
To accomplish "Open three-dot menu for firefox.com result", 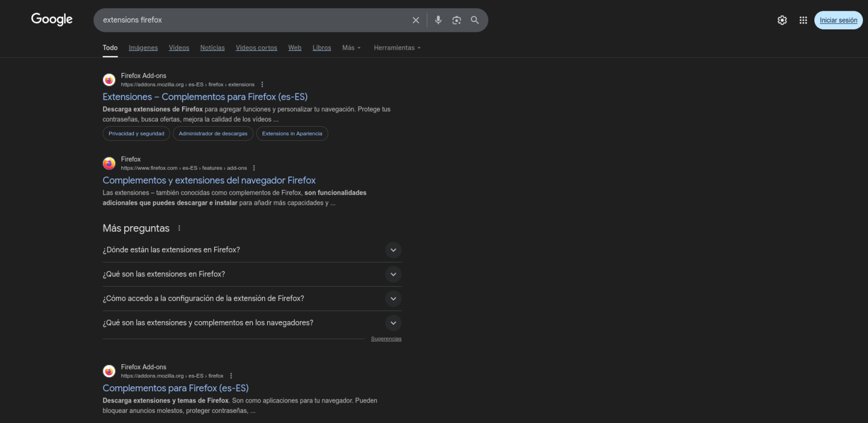I will coord(254,168).
